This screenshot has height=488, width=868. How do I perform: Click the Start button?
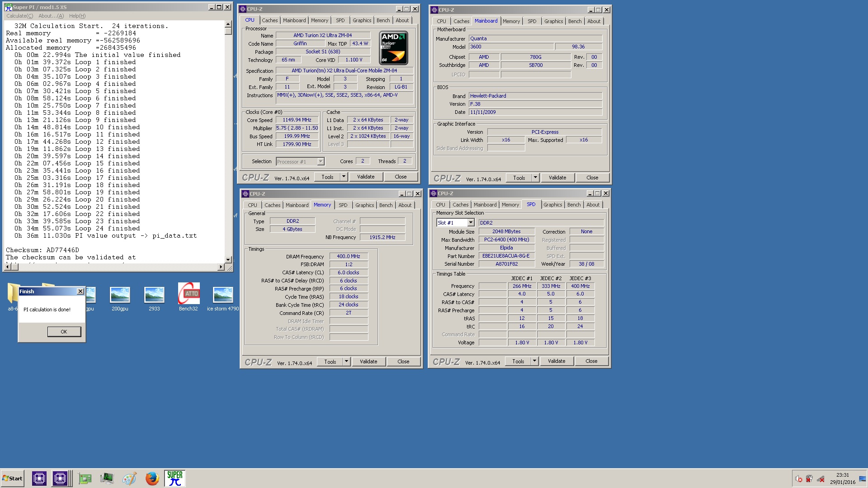(13, 479)
